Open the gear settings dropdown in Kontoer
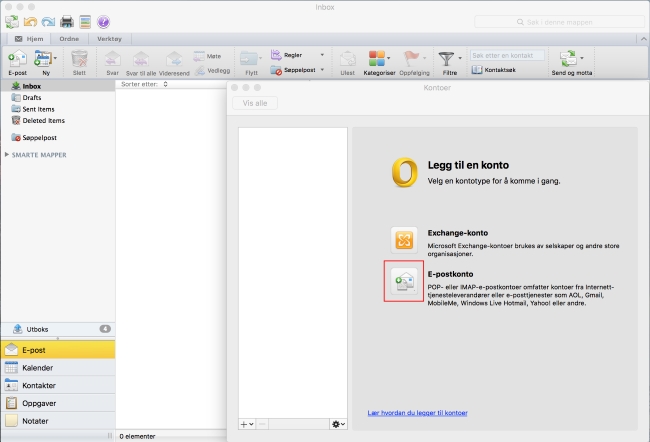The width and height of the screenshot is (650, 442). [x=338, y=424]
